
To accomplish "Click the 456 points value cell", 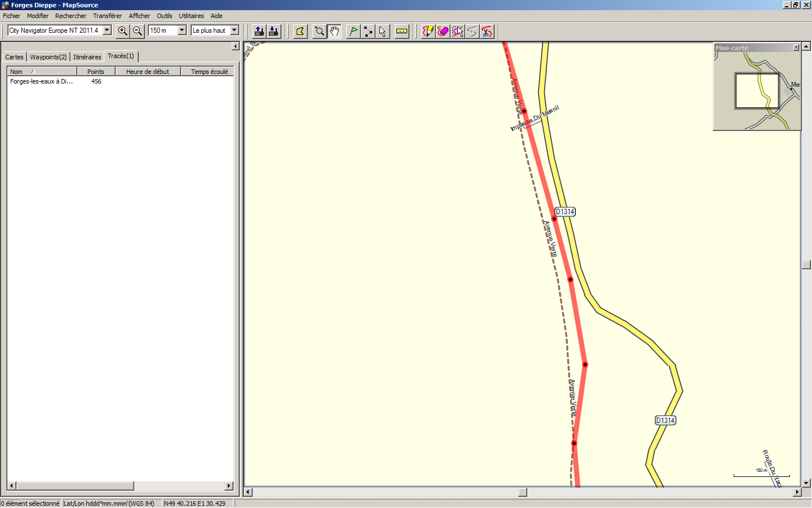I will (x=96, y=81).
